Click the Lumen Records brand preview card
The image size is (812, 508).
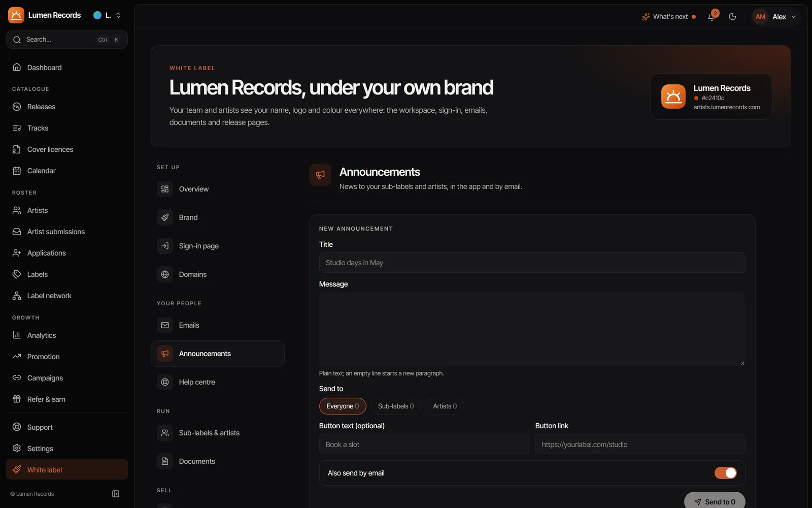point(712,97)
